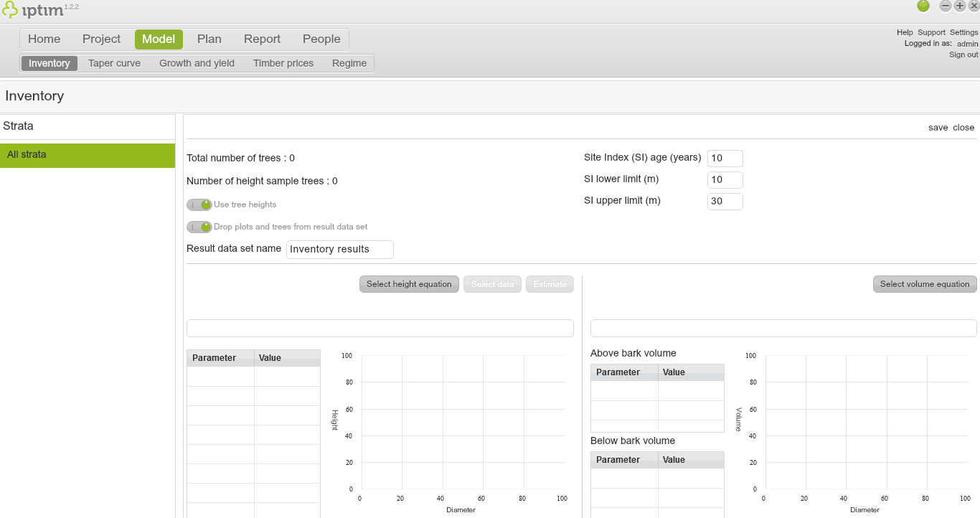This screenshot has height=518, width=980.
Task: Open the Taper curve sub-tab
Action: tap(114, 63)
